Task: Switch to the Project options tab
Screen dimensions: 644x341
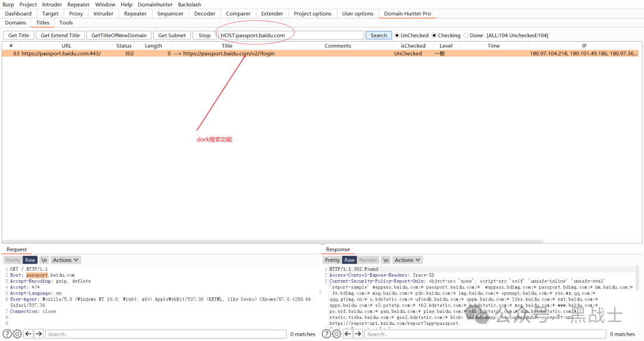Action: point(312,14)
